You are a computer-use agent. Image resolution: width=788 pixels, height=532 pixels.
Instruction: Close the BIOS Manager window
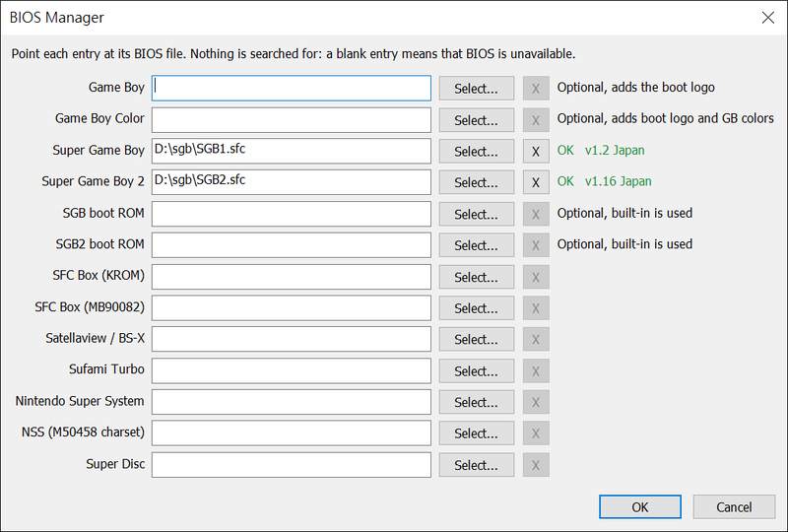pyautogui.click(x=768, y=18)
